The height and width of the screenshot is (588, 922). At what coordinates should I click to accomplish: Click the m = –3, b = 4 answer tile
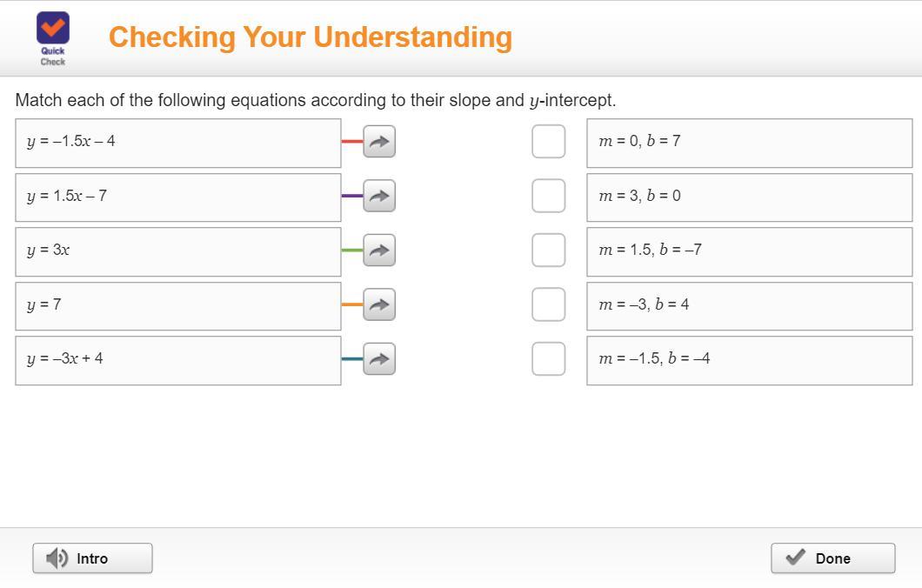pos(749,305)
